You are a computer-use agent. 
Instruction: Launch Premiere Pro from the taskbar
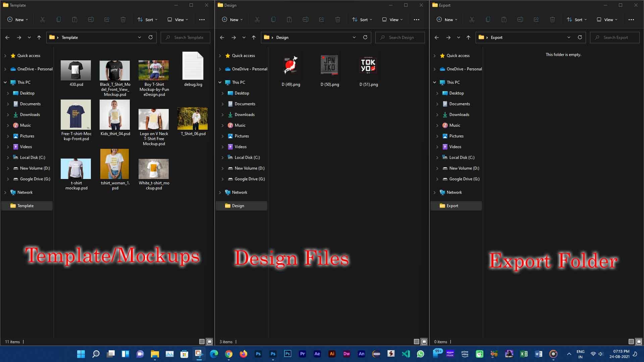tap(302, 354)
